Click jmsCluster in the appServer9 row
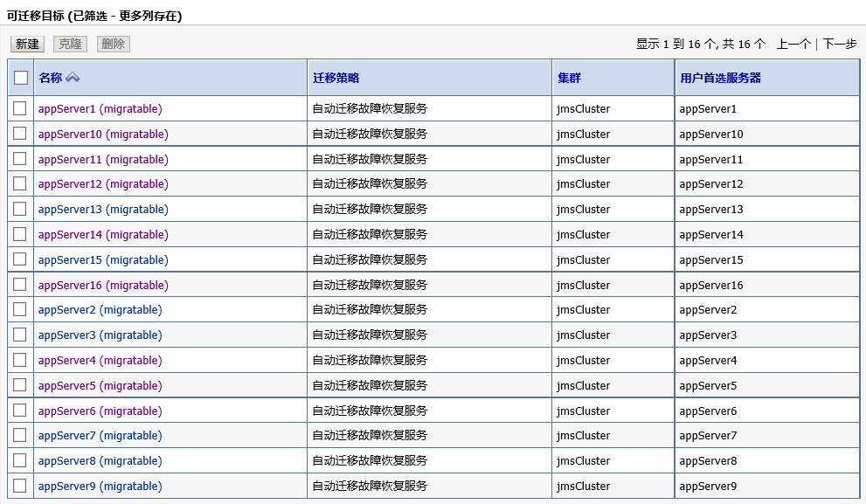 tap(583, 487)
